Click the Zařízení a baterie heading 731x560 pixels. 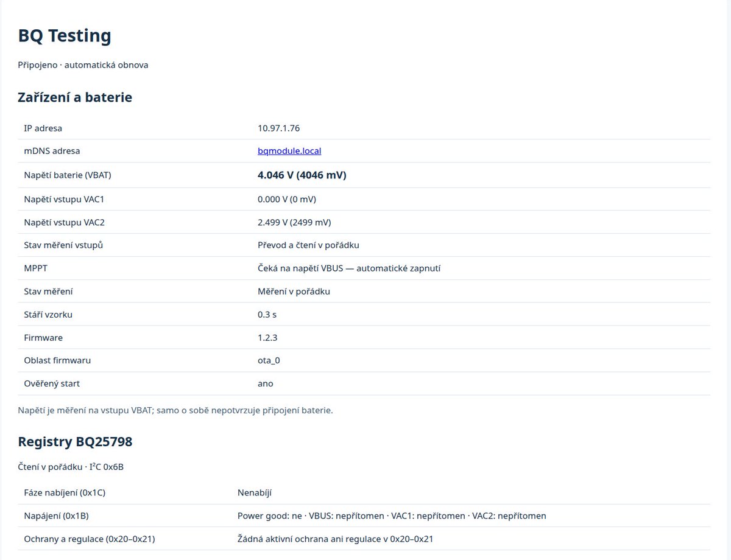click(75, 97)
